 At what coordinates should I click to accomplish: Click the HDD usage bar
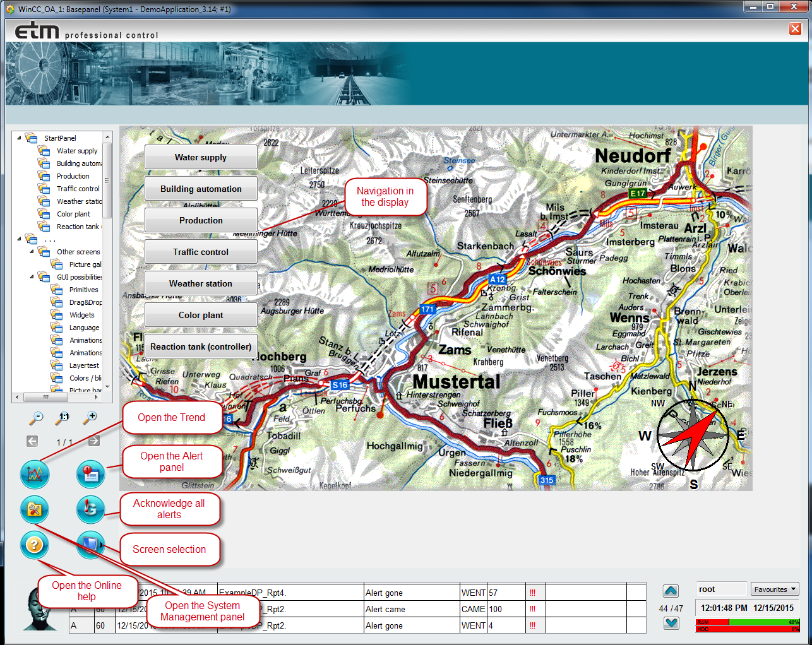pos(748,629)
